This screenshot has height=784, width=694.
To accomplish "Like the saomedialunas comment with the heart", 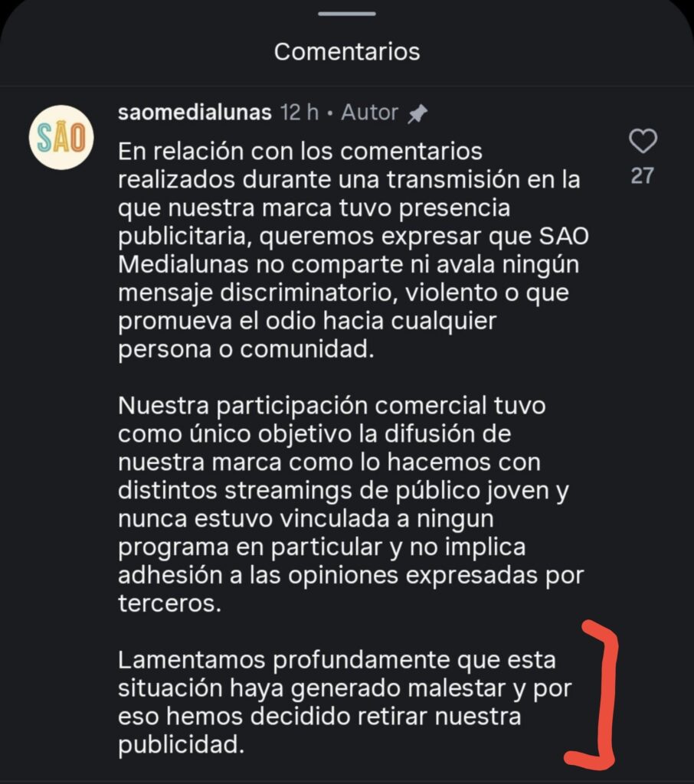I will tap(643, 141).
